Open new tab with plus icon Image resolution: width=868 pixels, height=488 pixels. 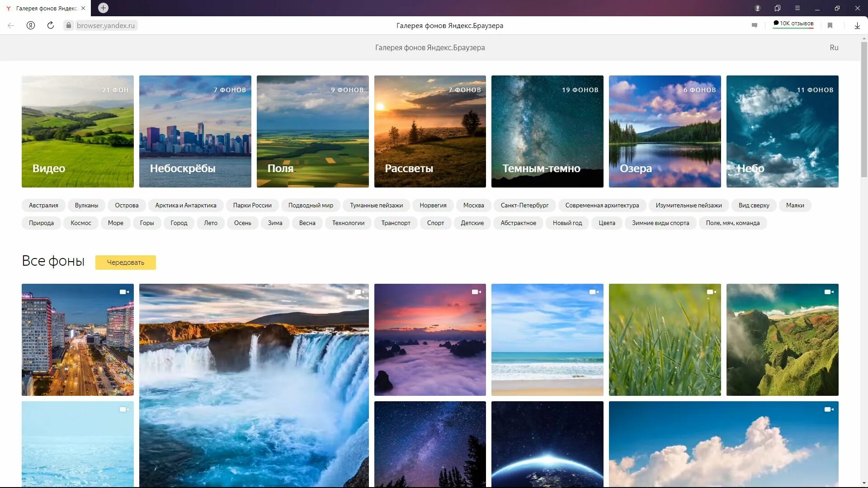click(x=103, y=8)
